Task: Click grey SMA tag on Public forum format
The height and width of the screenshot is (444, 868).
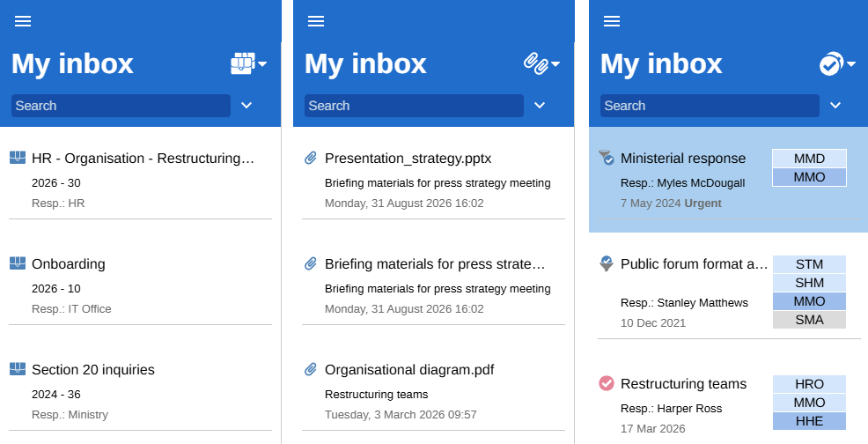Action: pos(809,320)
